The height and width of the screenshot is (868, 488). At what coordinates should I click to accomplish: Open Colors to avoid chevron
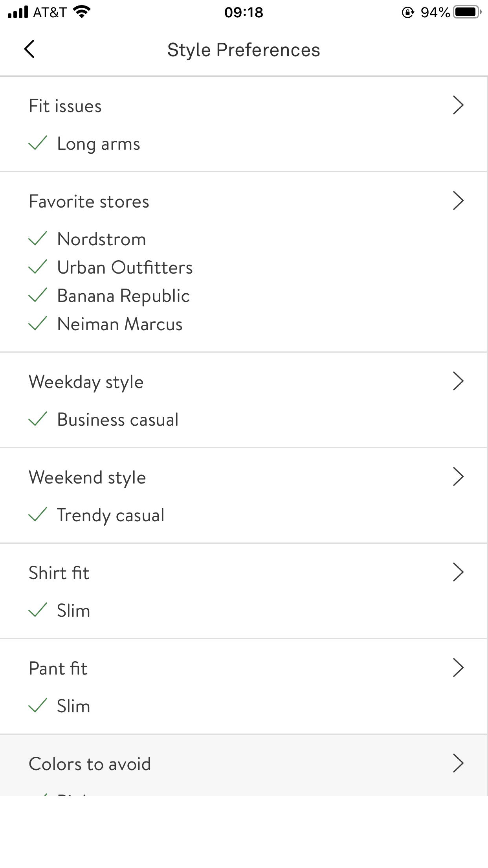coord(458,763)
